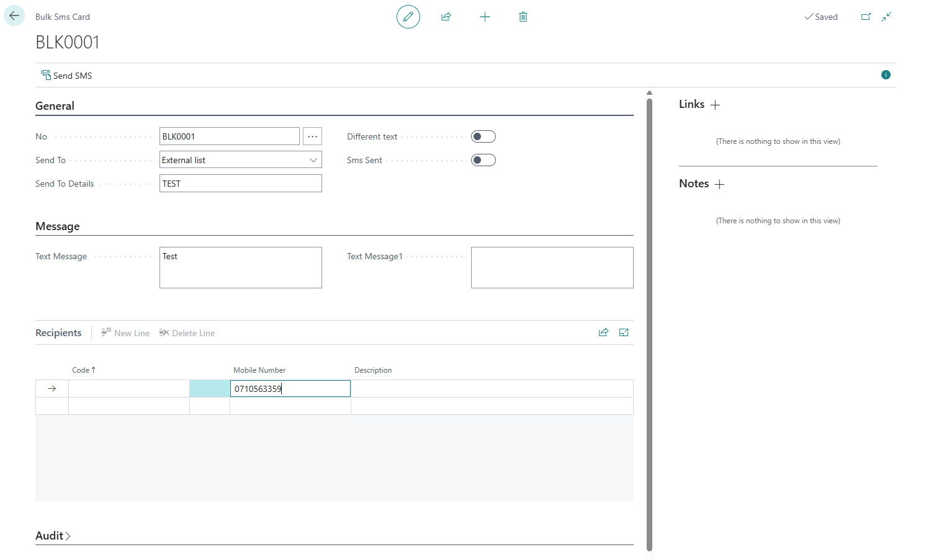
Task: Collapse the page with arrows icon
Action: (x=886, y=17)
